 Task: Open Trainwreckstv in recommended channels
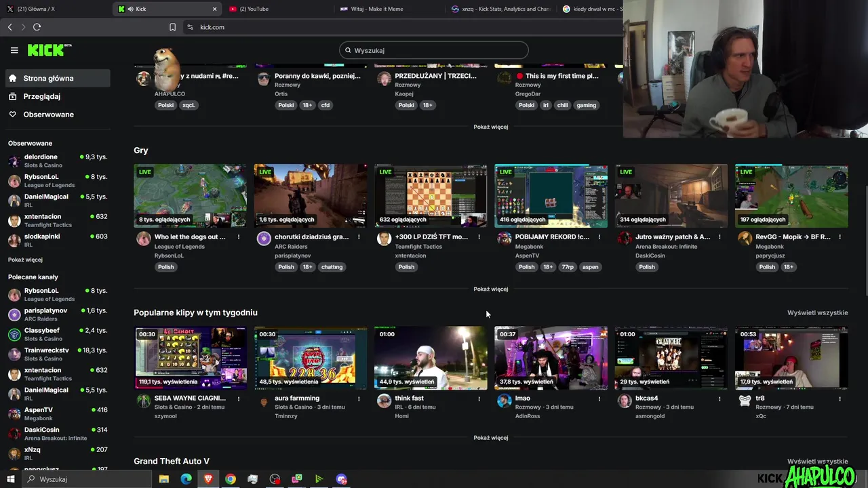[x=58, y=354]
